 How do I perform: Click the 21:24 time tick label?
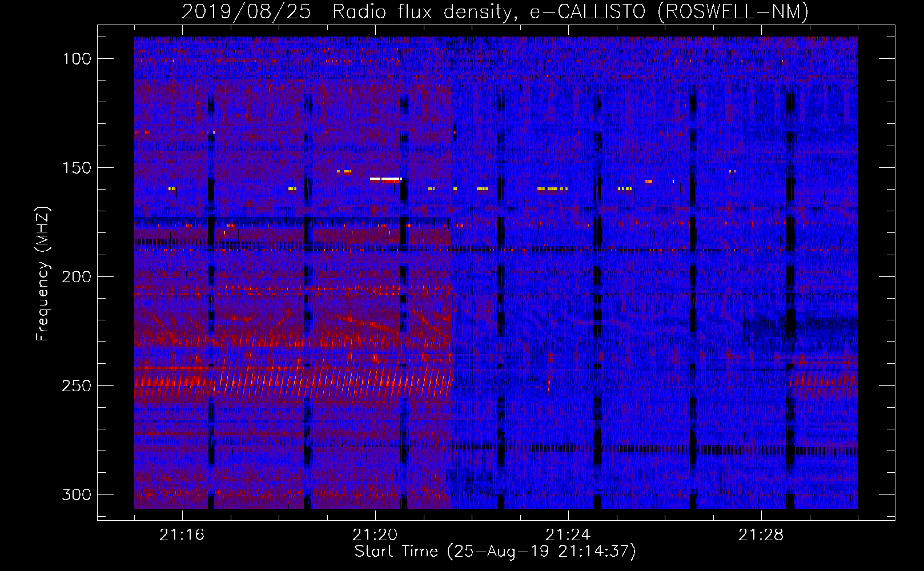click(568, 535)
